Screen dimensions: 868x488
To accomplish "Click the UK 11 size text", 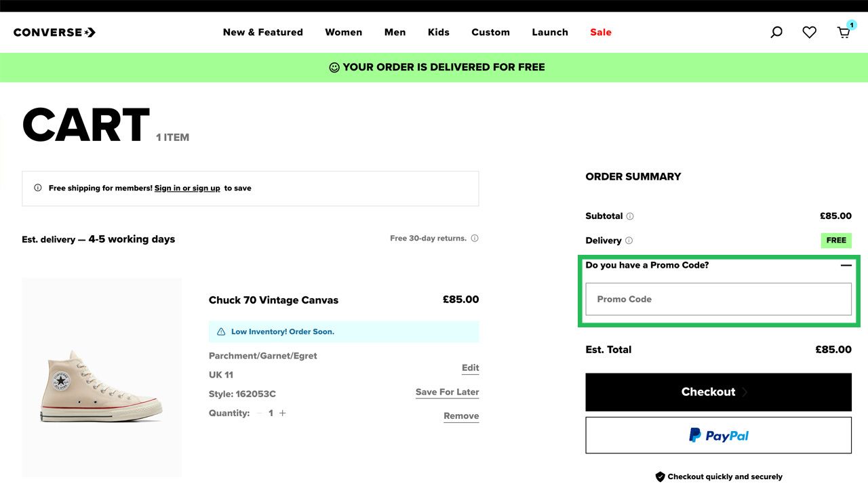I will (x=221, y=375).
